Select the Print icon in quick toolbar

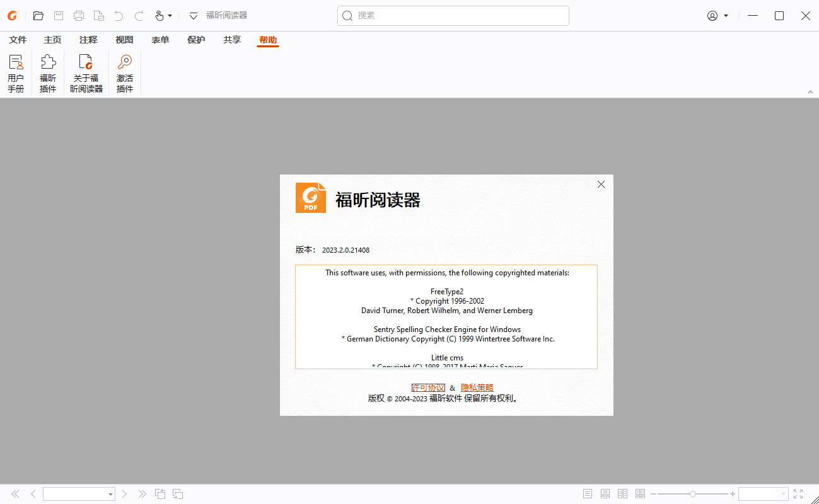click(78, 15)
